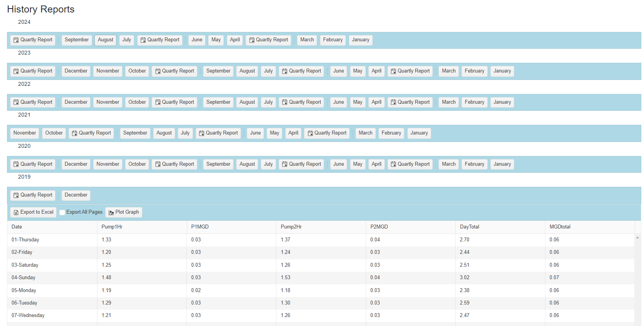Click the table scrollbar up arrow
Screen dimensions: 644x326
[x=637, y=237]
